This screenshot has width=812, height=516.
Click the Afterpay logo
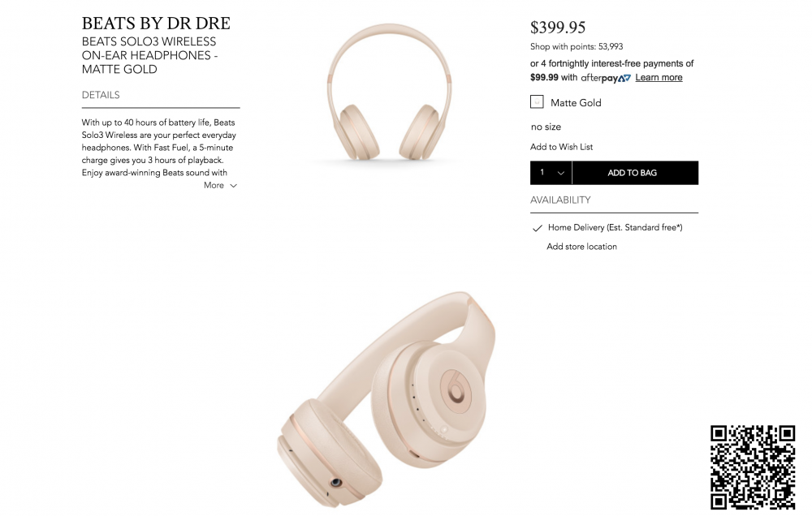pos(606,78)
